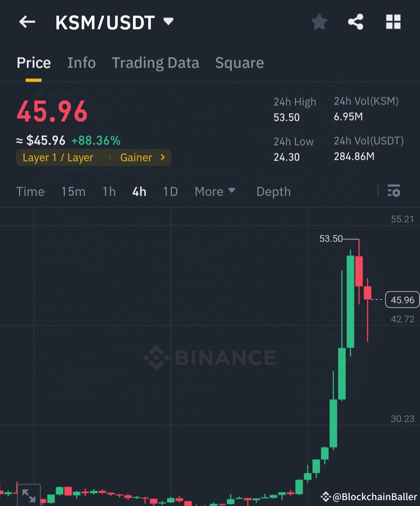
Task: Select the 15m timeframe
Action: (x=73, y=191)
